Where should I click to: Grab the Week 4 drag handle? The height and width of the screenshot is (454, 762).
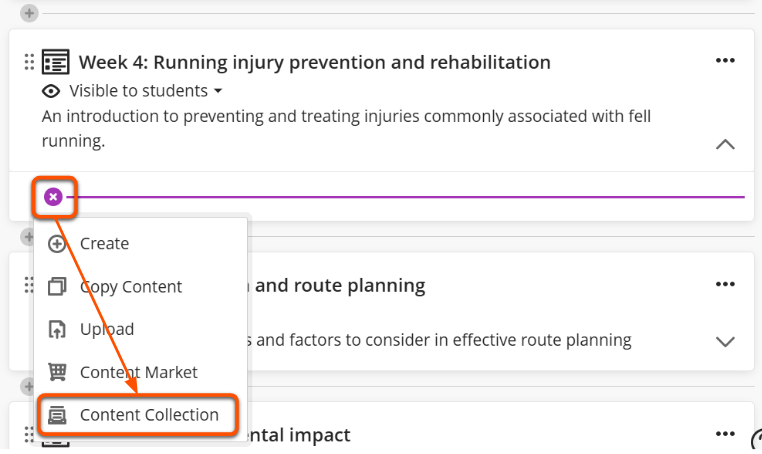point(29,62)
